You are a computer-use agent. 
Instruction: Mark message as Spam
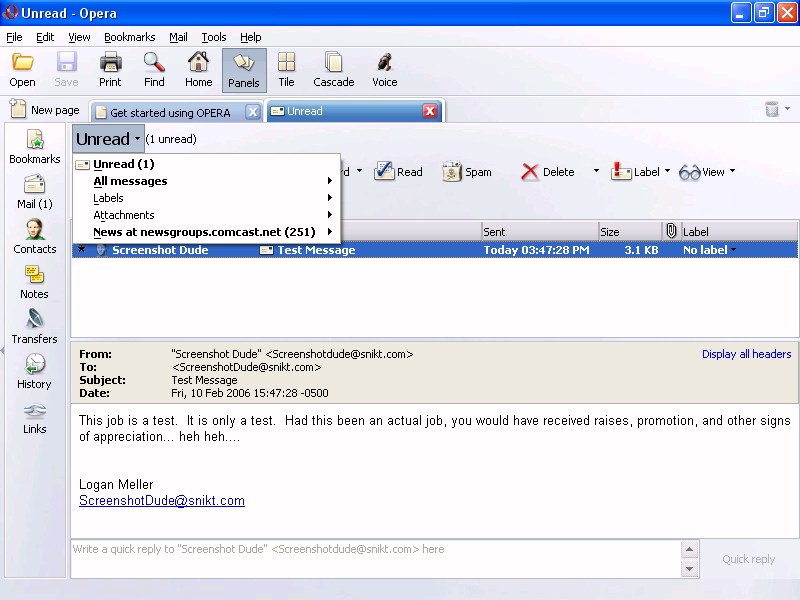466,172
